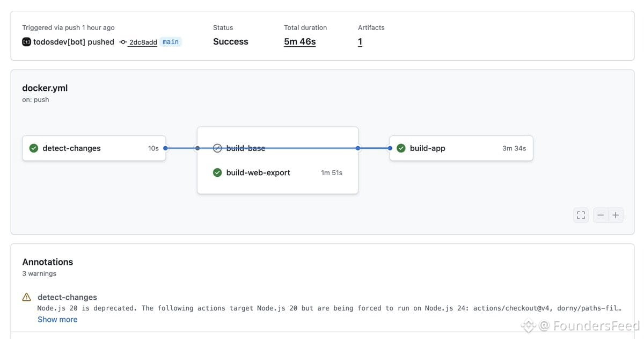Click the warning triangle icon beside detect-changes annotation
Image resolution: width=644 pixels, height=339 pixels.
27,297
